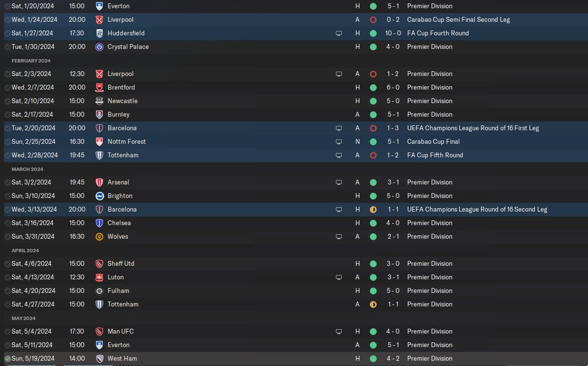This screenshot has height=366, width=588.
Task: Click the Brighton club badge icon
Action: click(99, 196)
